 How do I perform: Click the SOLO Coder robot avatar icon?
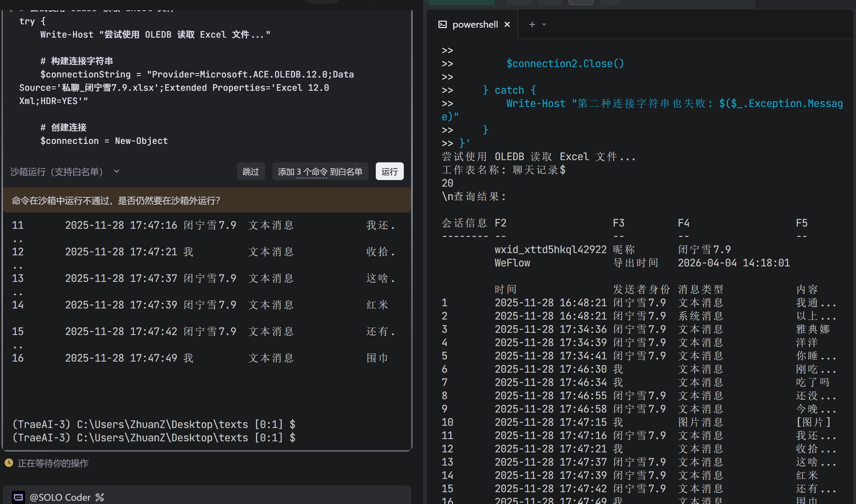(x=18, y=497)
